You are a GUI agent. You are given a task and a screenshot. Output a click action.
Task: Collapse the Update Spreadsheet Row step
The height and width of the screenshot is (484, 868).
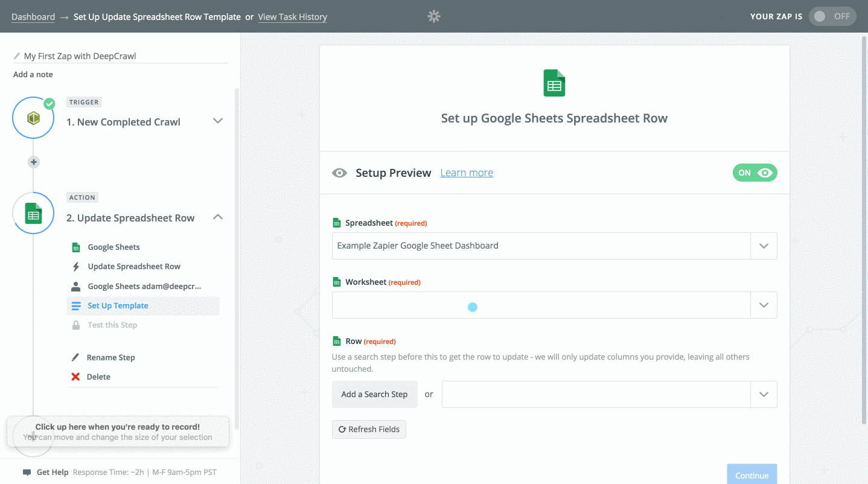pyautogui.click(x=218, y=217)
